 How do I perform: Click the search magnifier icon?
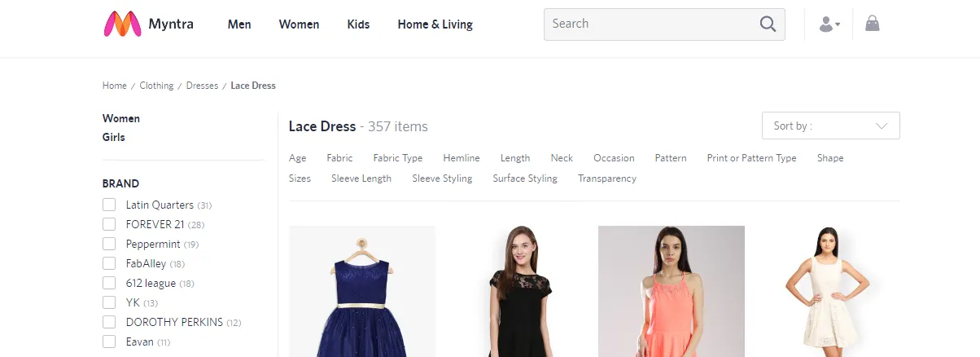[x=768, y=24]
